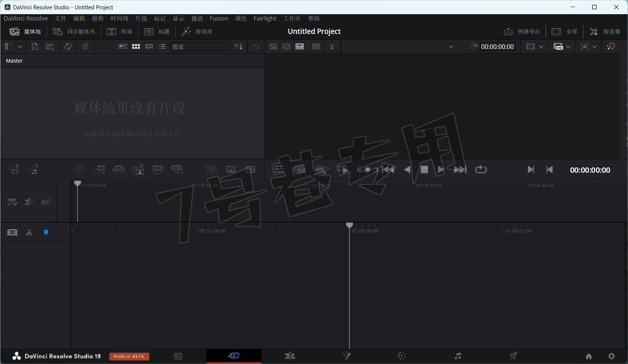The height and width of the screenshot is (364, 628).
Task: Click the replay broadcast tower icon
Action: [332, 47]
